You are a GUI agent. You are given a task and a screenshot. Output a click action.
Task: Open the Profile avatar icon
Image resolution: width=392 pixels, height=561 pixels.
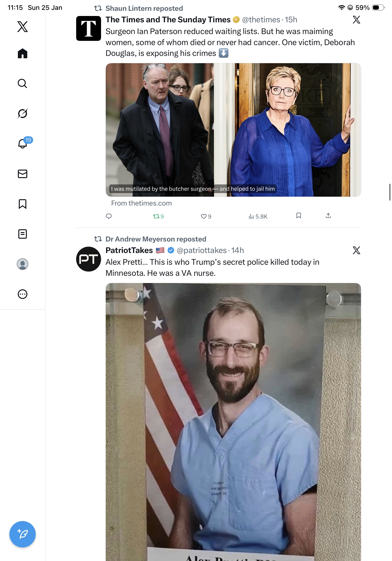coord(23,264)
